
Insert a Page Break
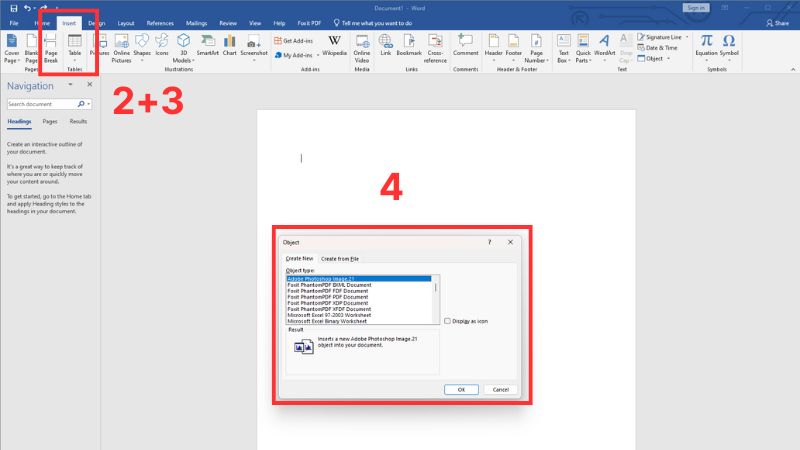51,48
